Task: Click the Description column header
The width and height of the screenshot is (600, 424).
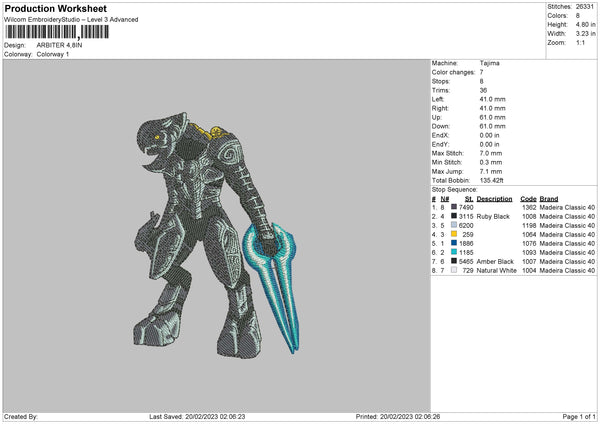Action: [x=494, y=199]
